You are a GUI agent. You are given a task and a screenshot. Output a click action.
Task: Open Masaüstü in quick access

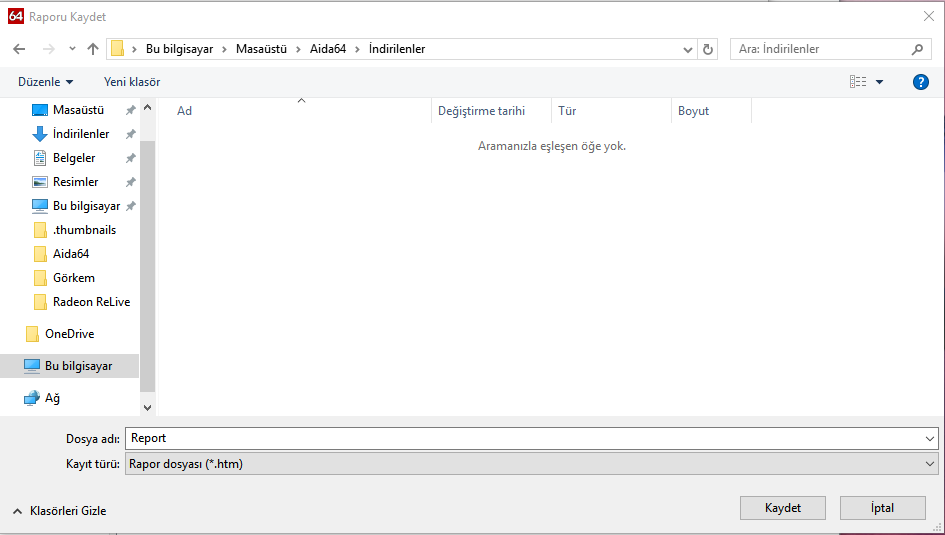[78, 110]
